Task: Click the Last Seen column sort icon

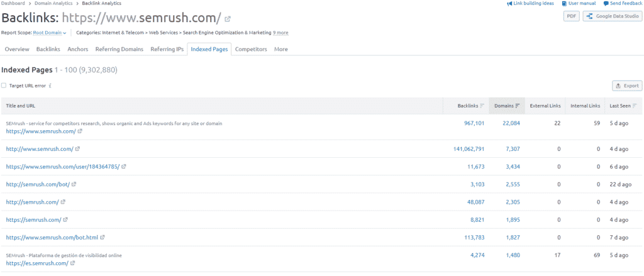Action: pyautogui.click(x=635, y=106)
